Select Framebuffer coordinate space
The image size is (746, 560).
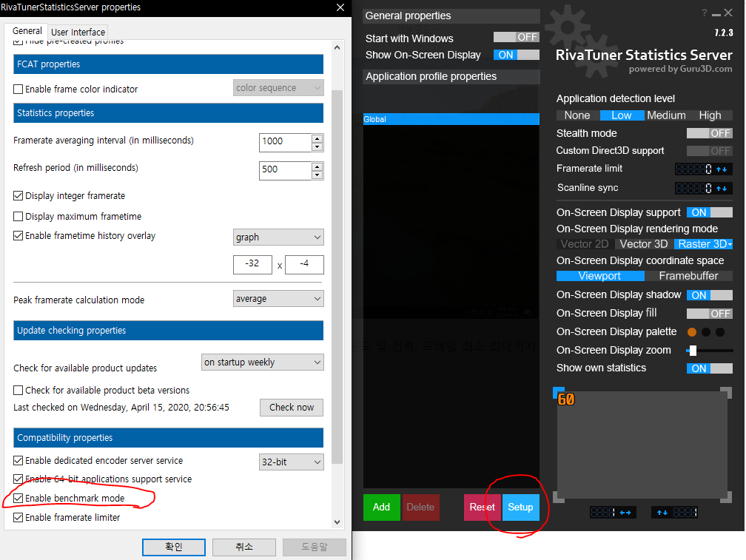688,276
